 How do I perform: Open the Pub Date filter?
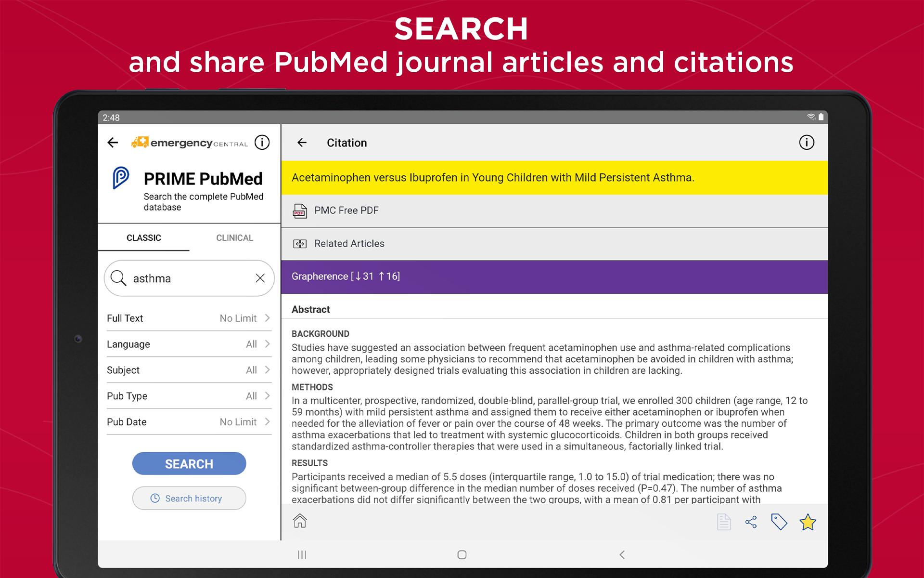tap(189, 422)
